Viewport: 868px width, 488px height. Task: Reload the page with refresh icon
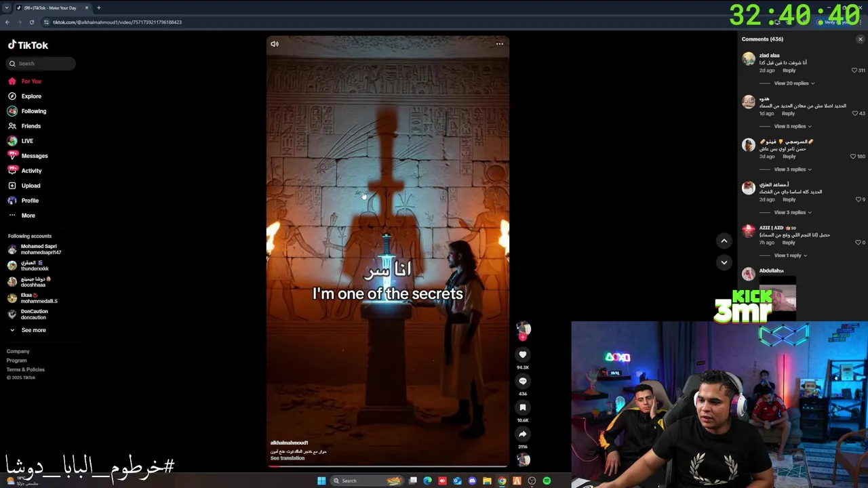pyautogui.click(x=32, y=22)
